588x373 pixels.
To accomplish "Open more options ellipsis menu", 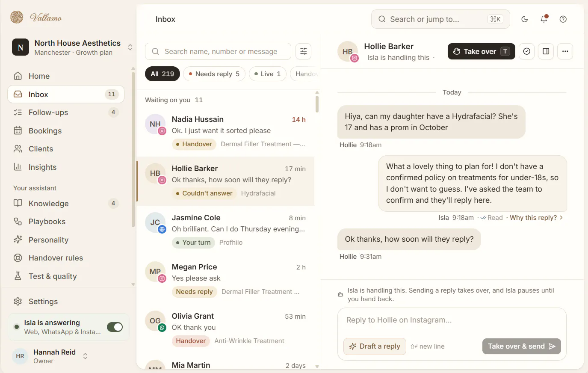I will pyautogui.click(x=565, y=51).
